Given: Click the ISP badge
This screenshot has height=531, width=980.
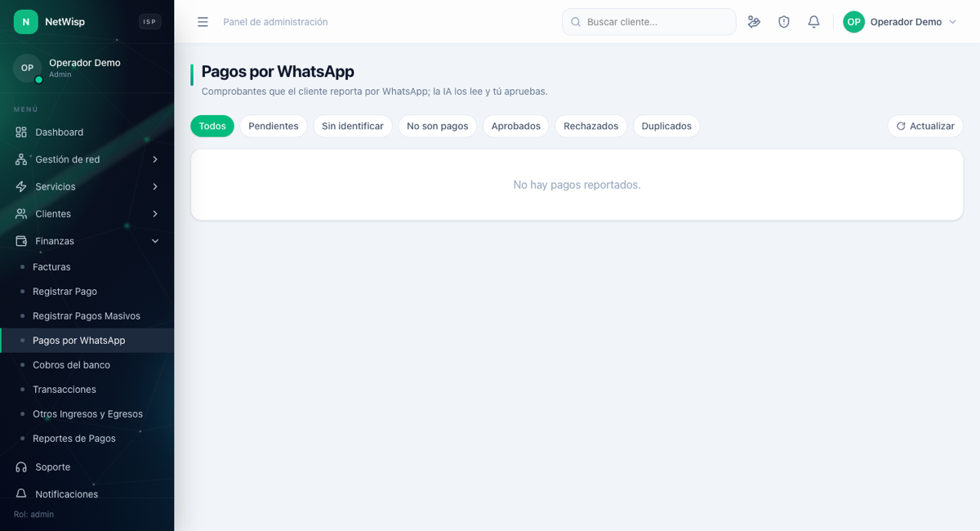Looking at the screenshot, I should point(149,22).
